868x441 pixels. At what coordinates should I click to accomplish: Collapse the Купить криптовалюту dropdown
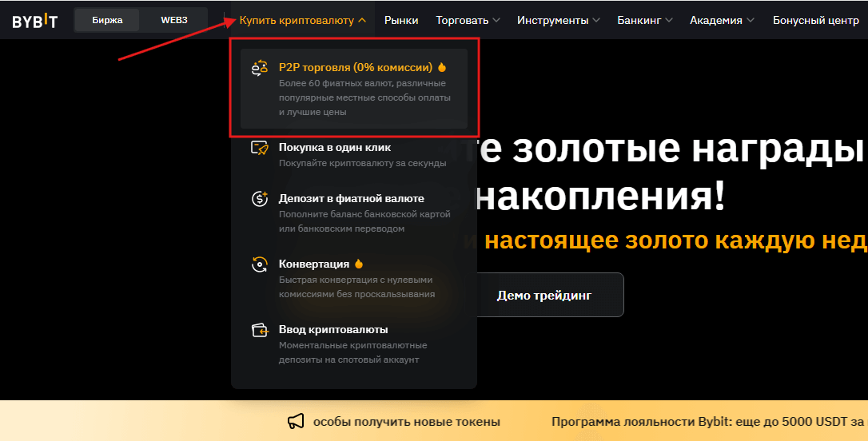tap(303, 20)
